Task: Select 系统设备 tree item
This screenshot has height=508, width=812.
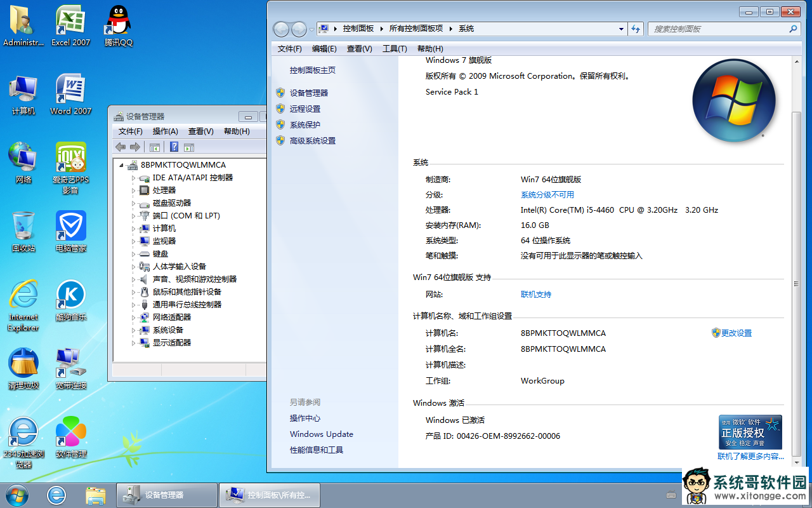Action: tap(168, 330)
